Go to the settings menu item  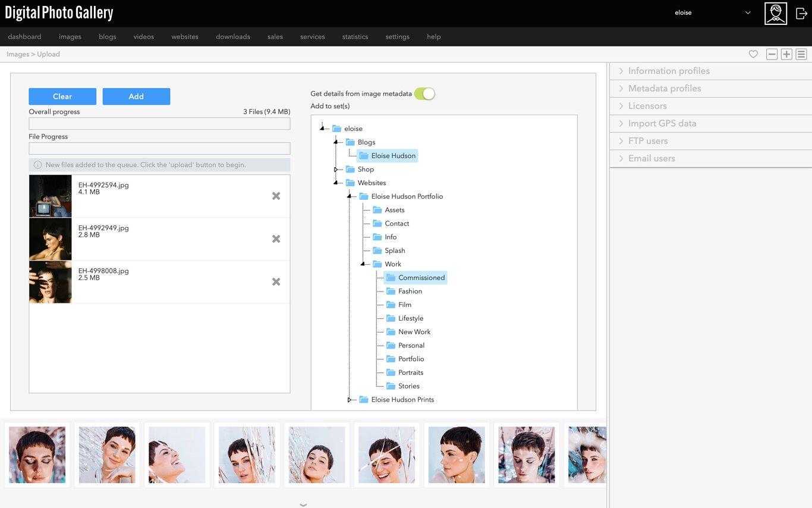tap(397, 37)
